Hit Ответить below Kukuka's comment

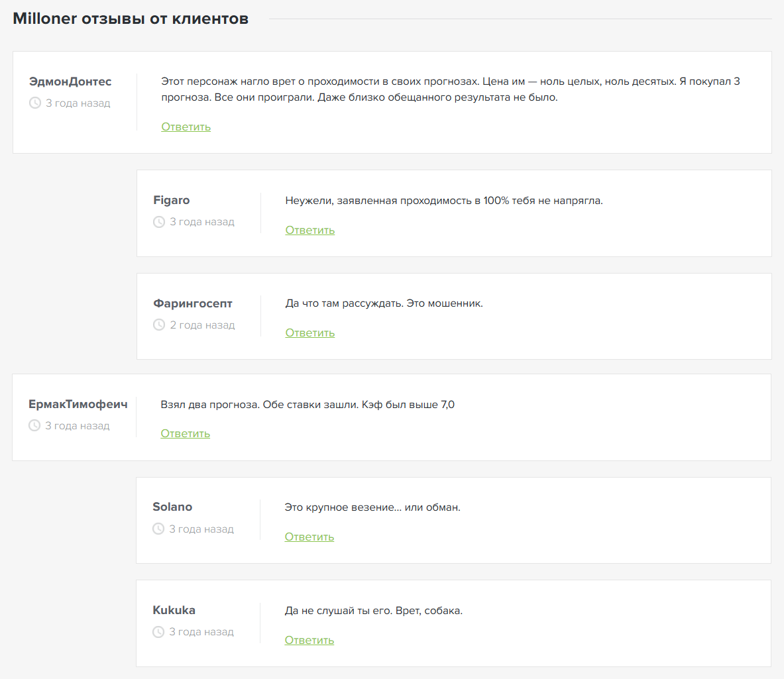[x=309, y=641]
